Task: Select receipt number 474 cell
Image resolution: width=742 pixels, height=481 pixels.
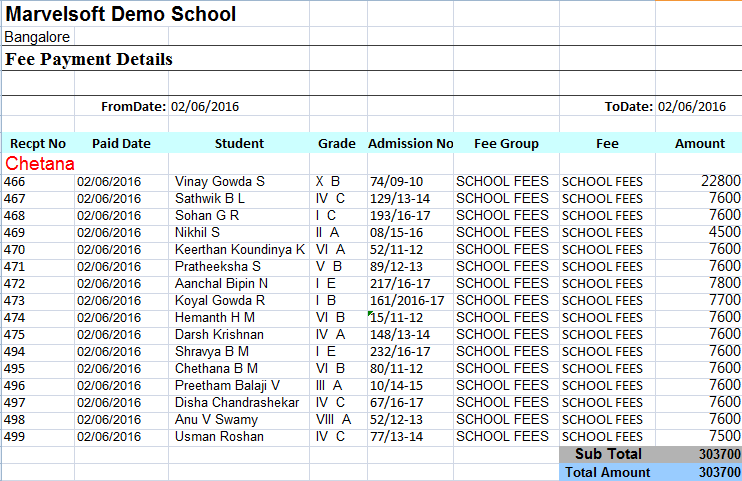Action: pos(15,317)
